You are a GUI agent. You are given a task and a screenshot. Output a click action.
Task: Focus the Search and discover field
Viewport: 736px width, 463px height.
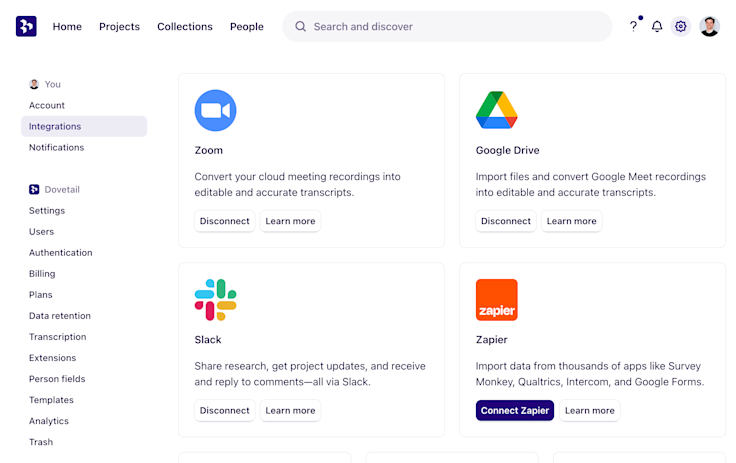pos(447,26)
